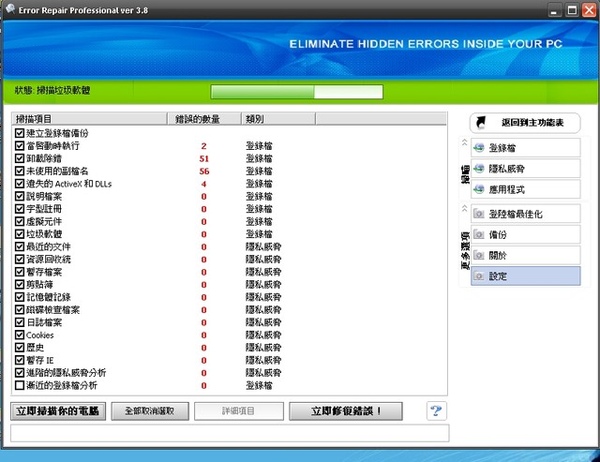
Task: Uncheck the 資源回收統 checkbox
Action: 20,259
